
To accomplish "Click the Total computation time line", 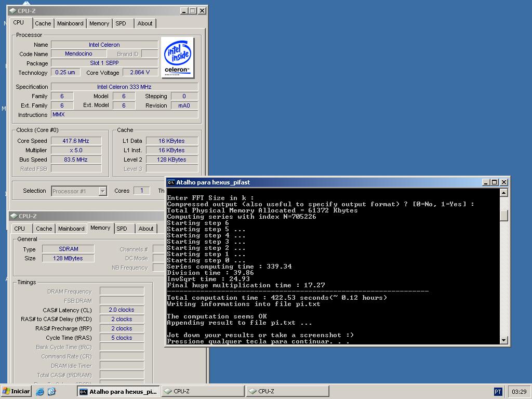I will (277, 298).
